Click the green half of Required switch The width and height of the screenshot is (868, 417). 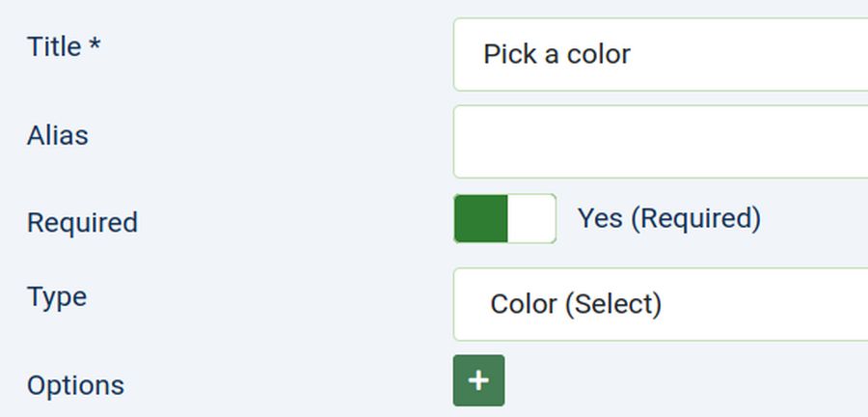pos(481,218)
